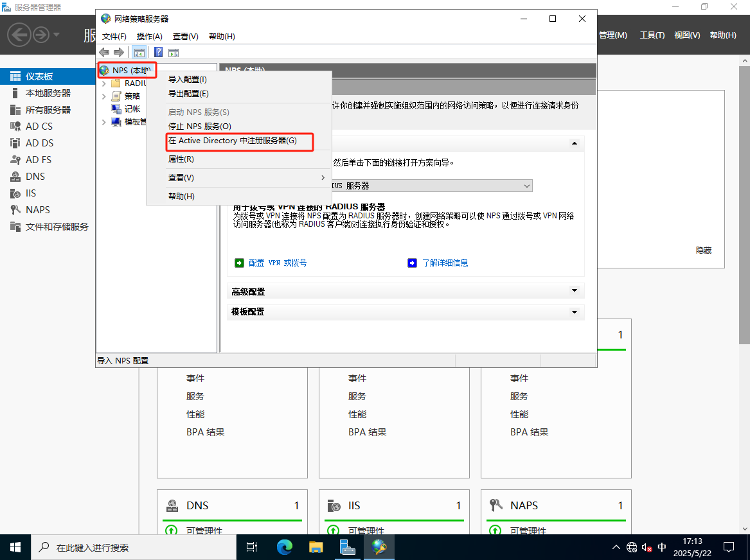
Task: Click Server Manager back navigation button
Action: 19,35
